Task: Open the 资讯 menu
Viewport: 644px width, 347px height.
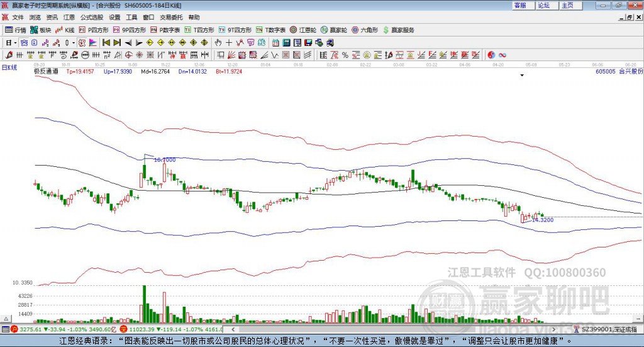Action: click(x=52, y=17)
